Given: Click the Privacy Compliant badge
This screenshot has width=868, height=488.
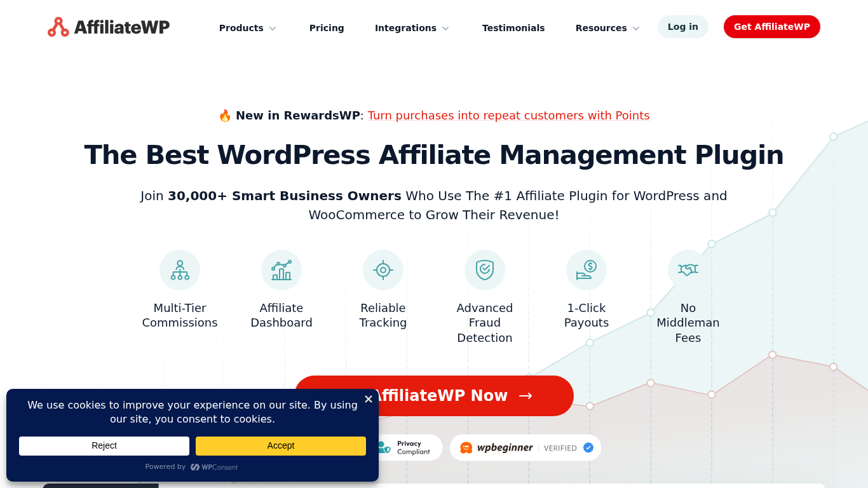Looking at the screenshot, I should [x=405, y=447].
